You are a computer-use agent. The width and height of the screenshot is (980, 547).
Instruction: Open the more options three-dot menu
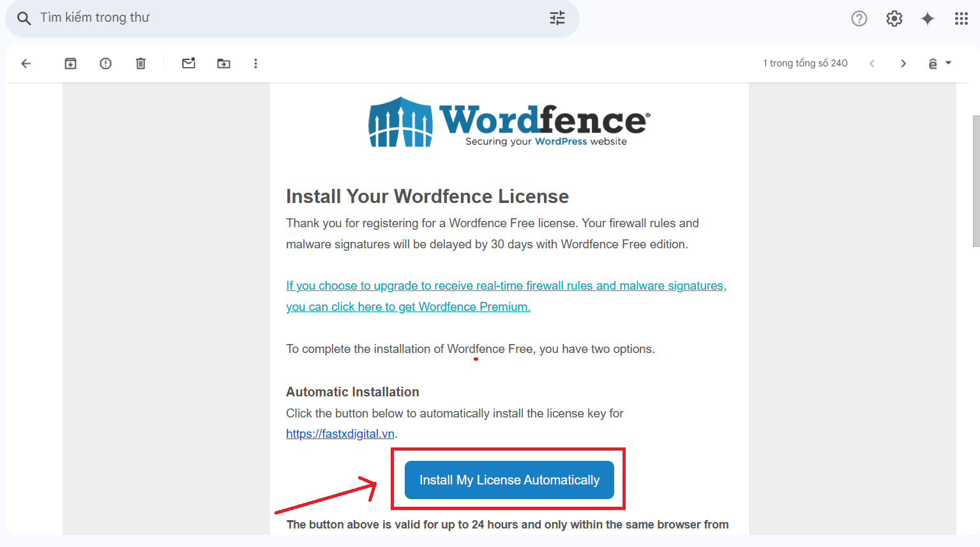point(255,63)
